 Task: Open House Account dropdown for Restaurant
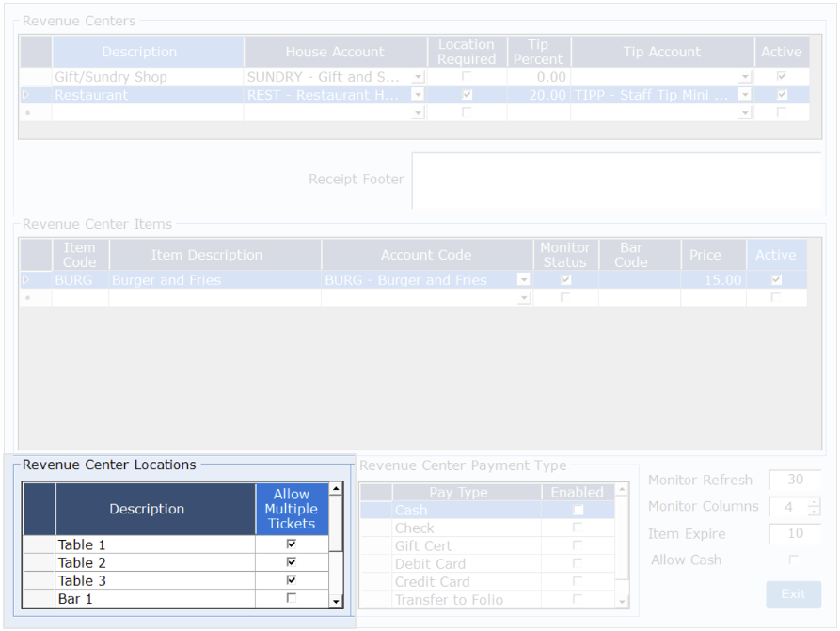tap(418, 95)
